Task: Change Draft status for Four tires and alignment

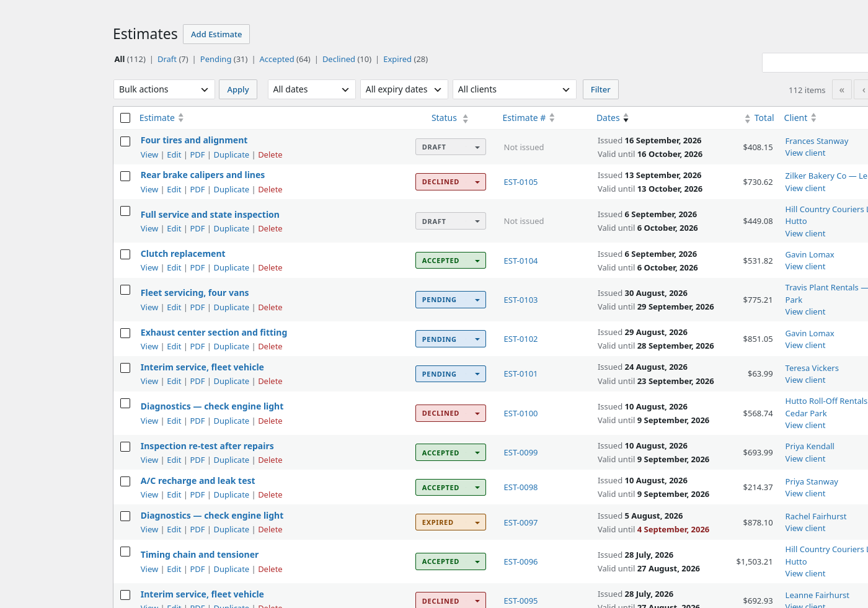Action: click(451, 147)
